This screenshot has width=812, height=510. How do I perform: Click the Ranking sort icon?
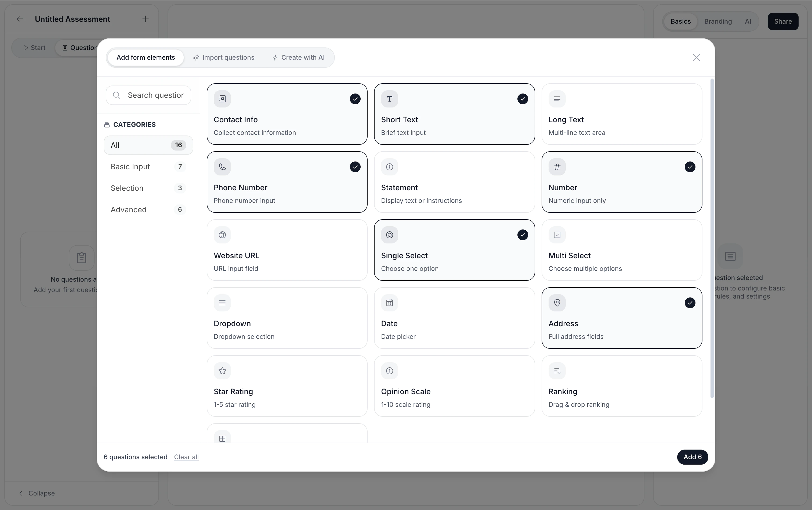coord(557,371)
